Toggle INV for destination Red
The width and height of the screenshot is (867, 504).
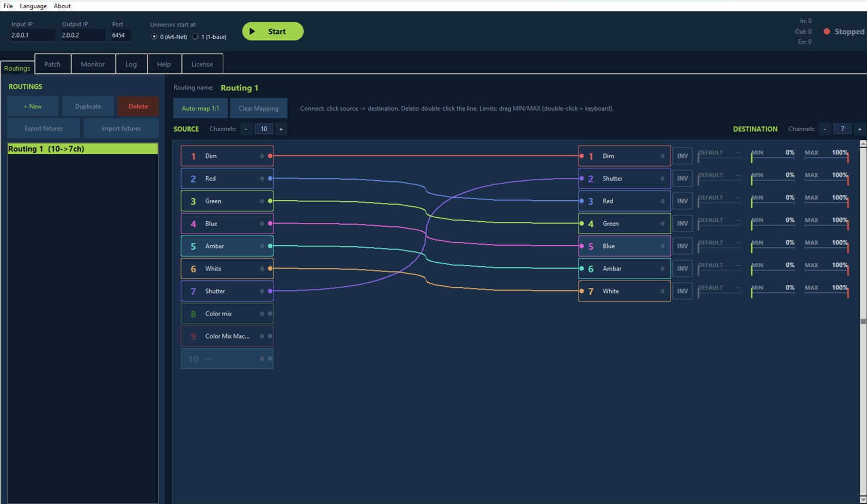tap(683, 201)
